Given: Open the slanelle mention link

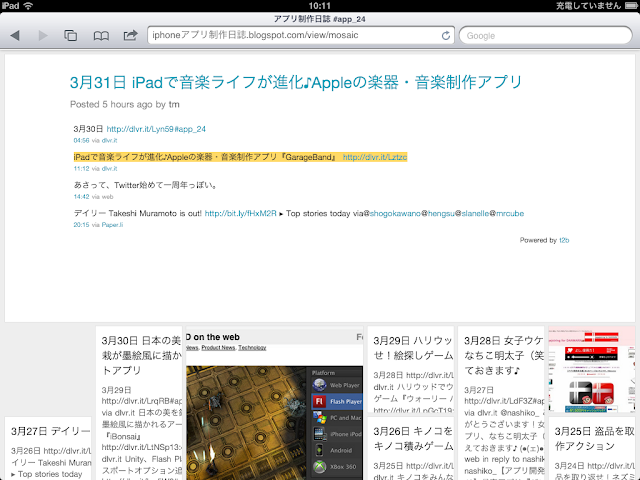Looking at the screenshot, I should tap(475, 213).
